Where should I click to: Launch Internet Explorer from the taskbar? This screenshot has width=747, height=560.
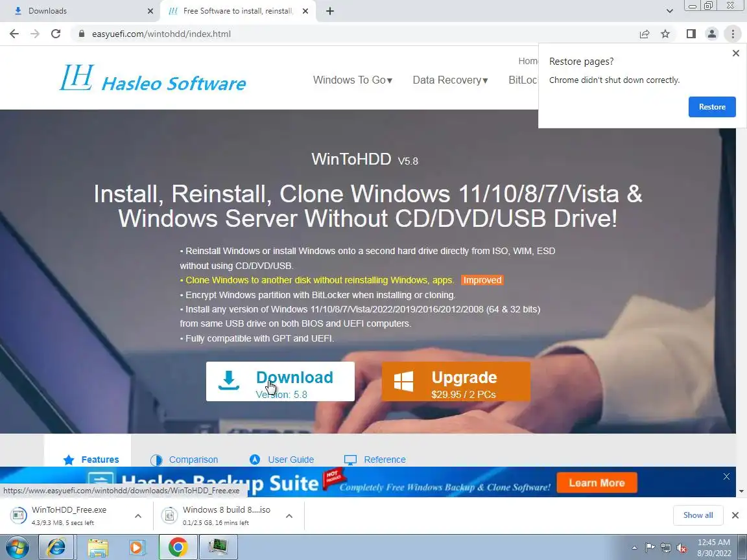(x=56, y=548)
